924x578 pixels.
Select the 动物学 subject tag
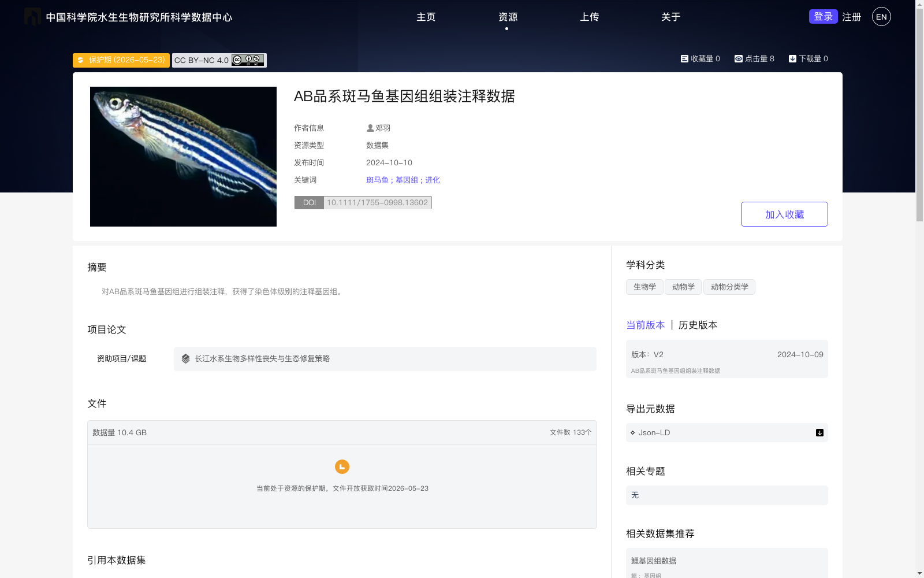tap(683, 287)
